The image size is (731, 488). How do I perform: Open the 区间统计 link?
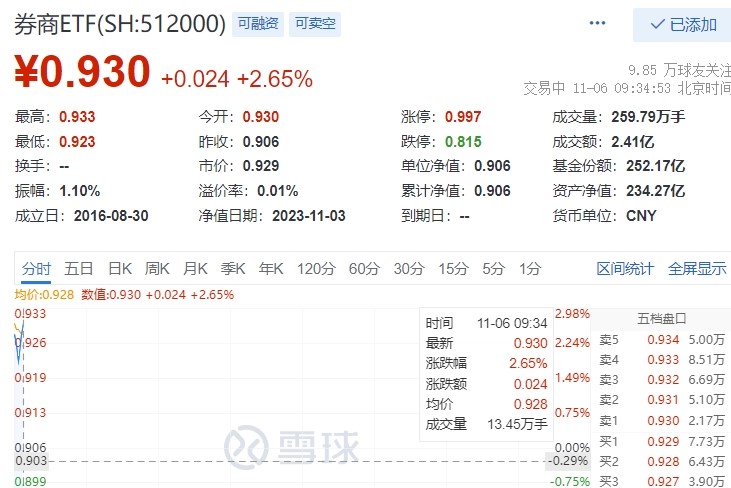(625, 269)
